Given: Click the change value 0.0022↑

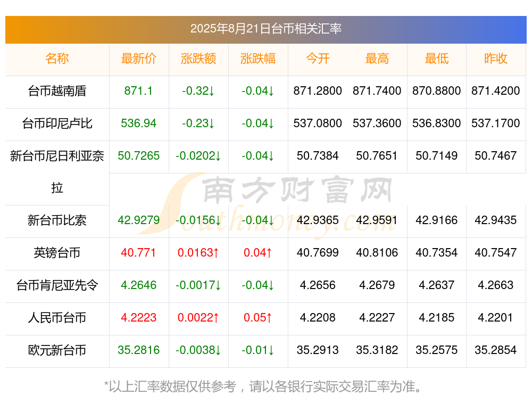Looking at the screenshot, I should [198, 318].
